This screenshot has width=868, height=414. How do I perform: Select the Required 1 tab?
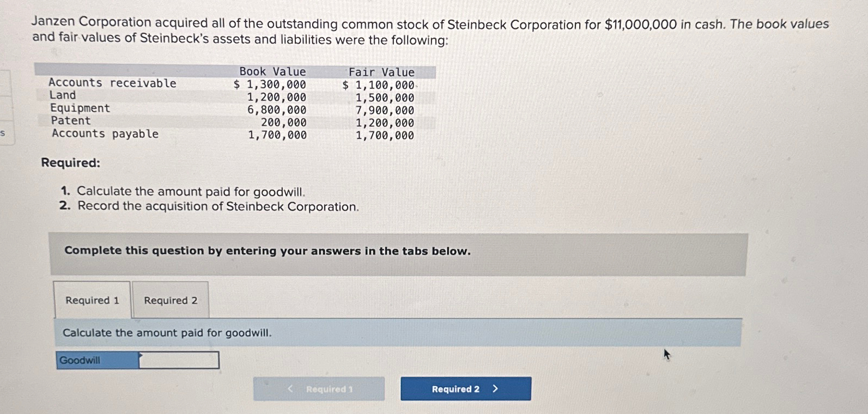[92, 300]
